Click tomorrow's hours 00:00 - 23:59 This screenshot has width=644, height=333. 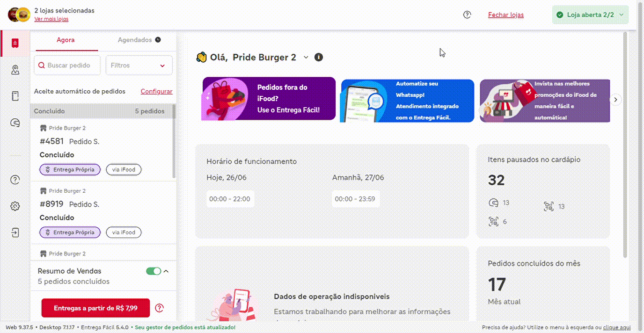[x=356, y=199]
